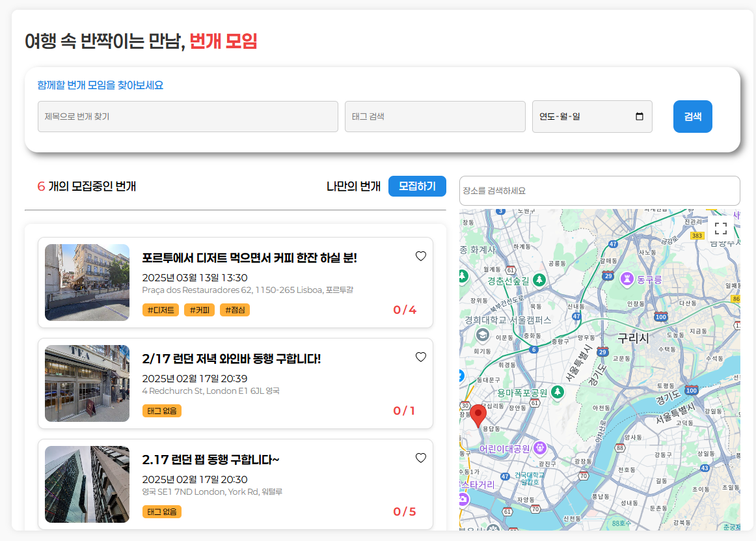Open 2/17 런던 저녁 와인바 meetup title
The height and width of the screenshot is (541, 756).
coord(232,359)
